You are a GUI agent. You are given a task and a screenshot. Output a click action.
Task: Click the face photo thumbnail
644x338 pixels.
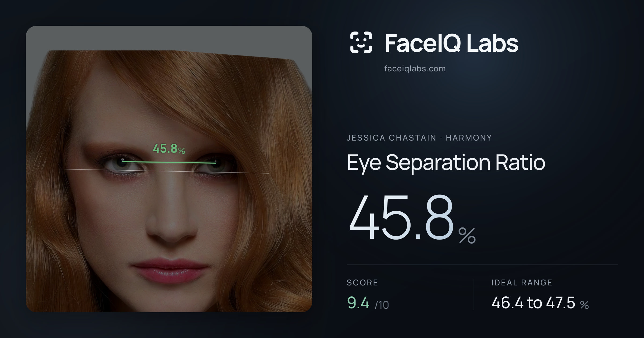pos(169,169)
